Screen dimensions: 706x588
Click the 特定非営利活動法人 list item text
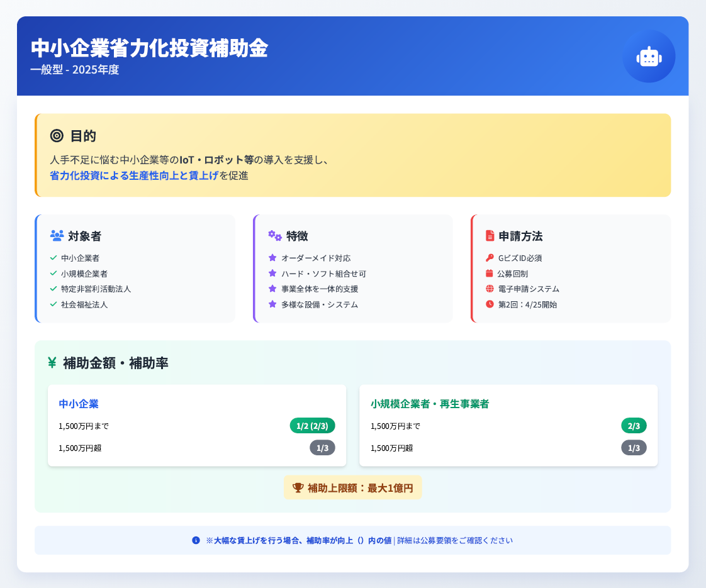click(96, 289)
